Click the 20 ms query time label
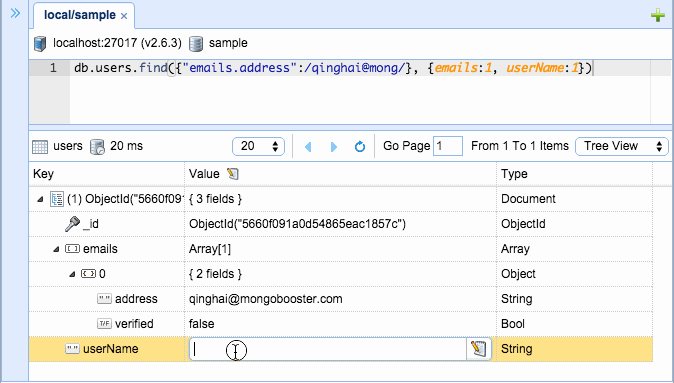 point(126,146)
